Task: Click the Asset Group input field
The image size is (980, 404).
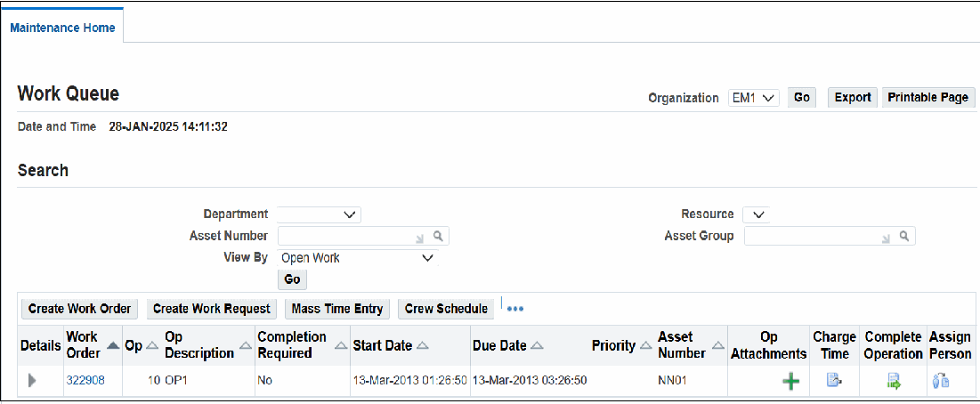Action: [830, 236]
